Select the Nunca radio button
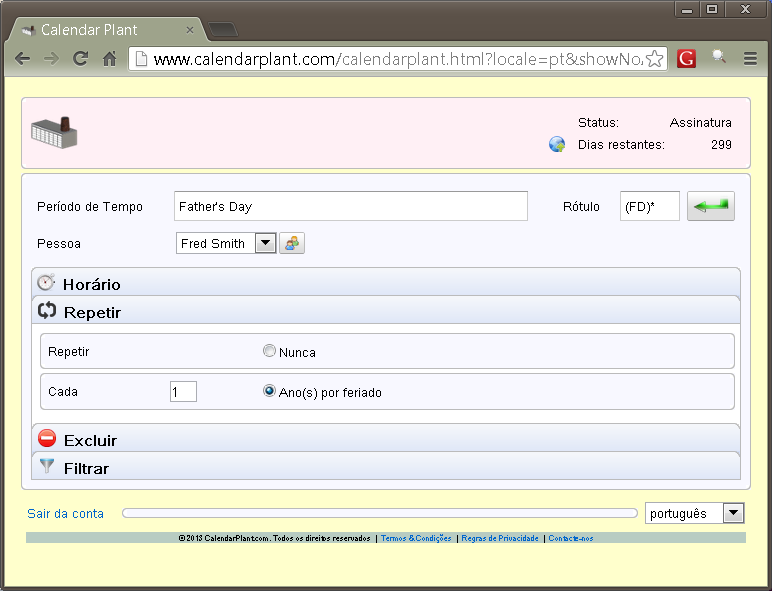This screenshot has height=591, width=772. pos(269,351)
